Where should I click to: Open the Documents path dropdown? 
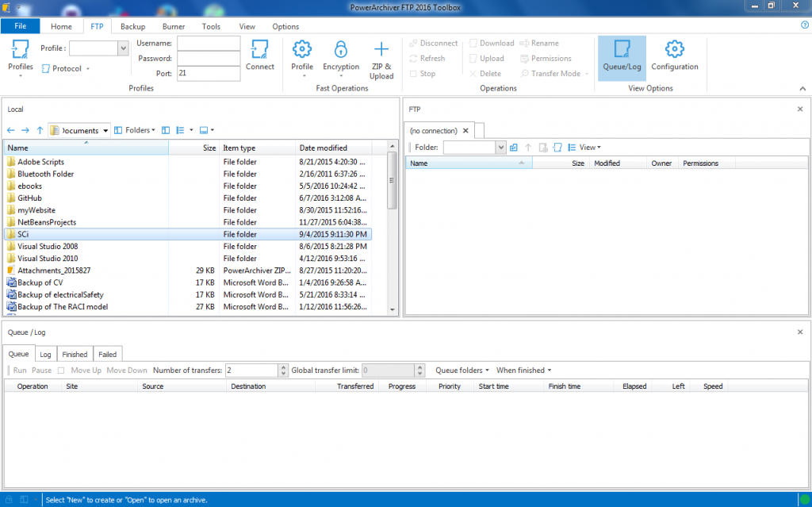pos(105,131)
